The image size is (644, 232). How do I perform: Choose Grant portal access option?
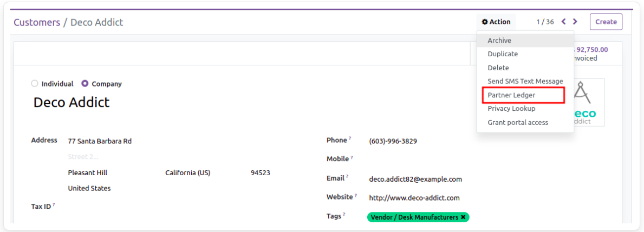518,122
